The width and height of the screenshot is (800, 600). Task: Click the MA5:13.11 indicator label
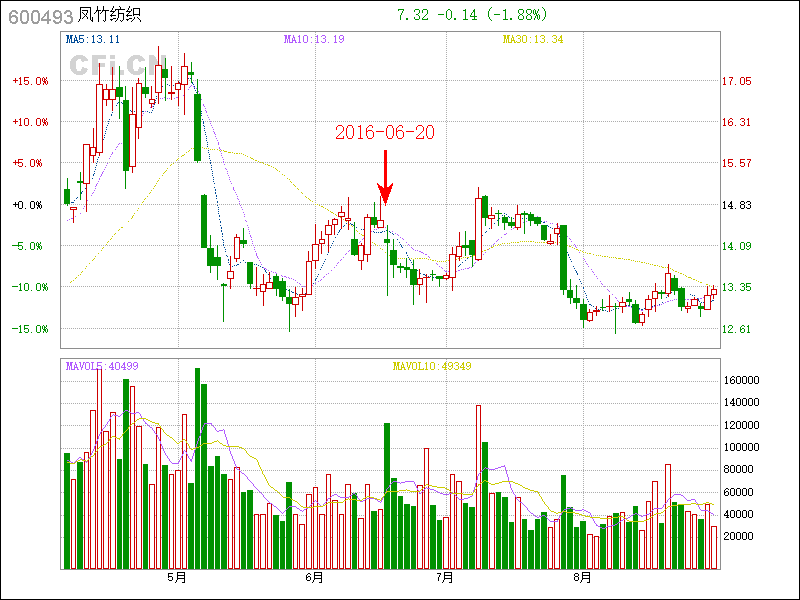tap(93, 40)
